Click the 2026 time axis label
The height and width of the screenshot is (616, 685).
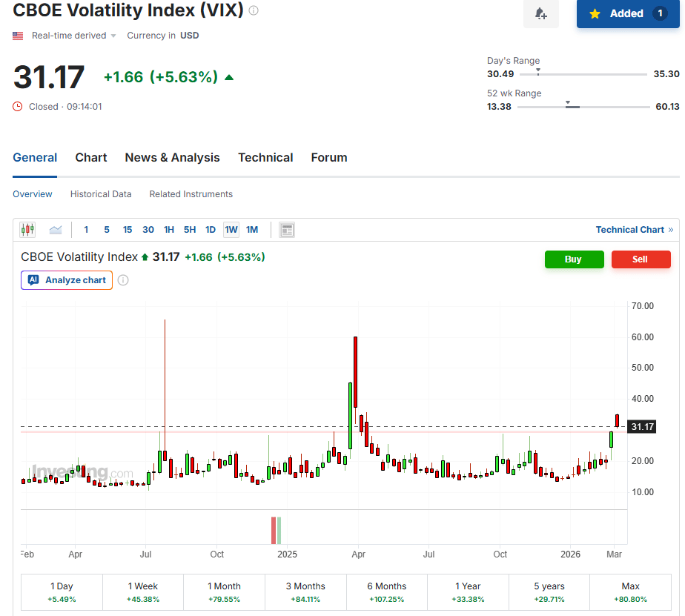coord(570,554)
